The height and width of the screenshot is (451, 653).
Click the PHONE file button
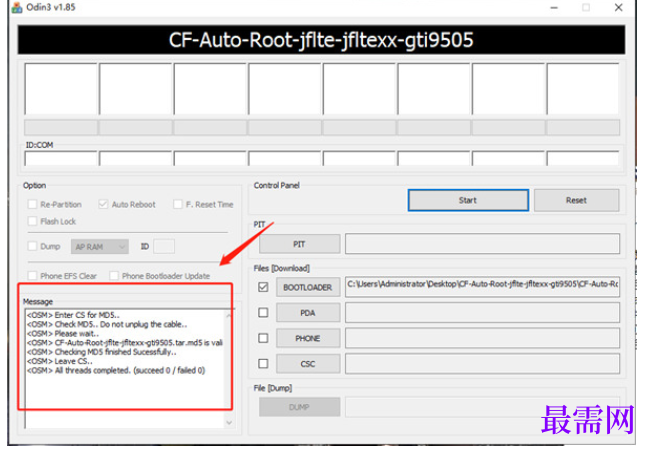[308, 338]
